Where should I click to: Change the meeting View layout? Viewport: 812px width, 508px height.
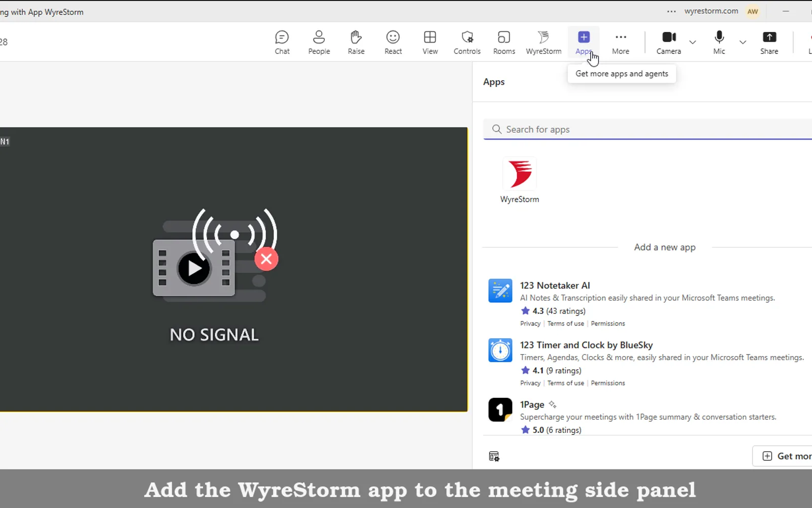pyautogui.click(x=430, y=43)
